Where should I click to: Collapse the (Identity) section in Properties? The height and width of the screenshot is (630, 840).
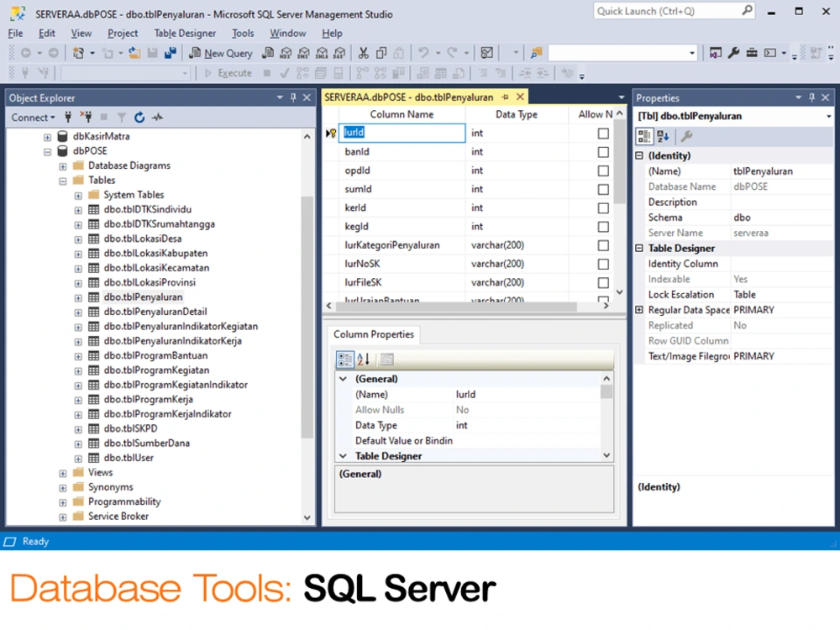[639, 156]
